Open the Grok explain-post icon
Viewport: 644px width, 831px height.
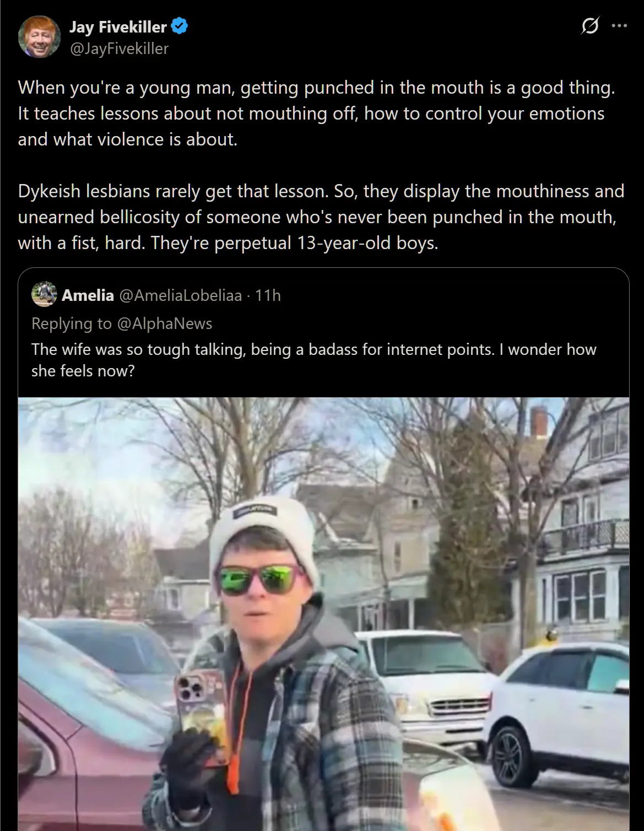pyautogui.click(x=589, y=26)
